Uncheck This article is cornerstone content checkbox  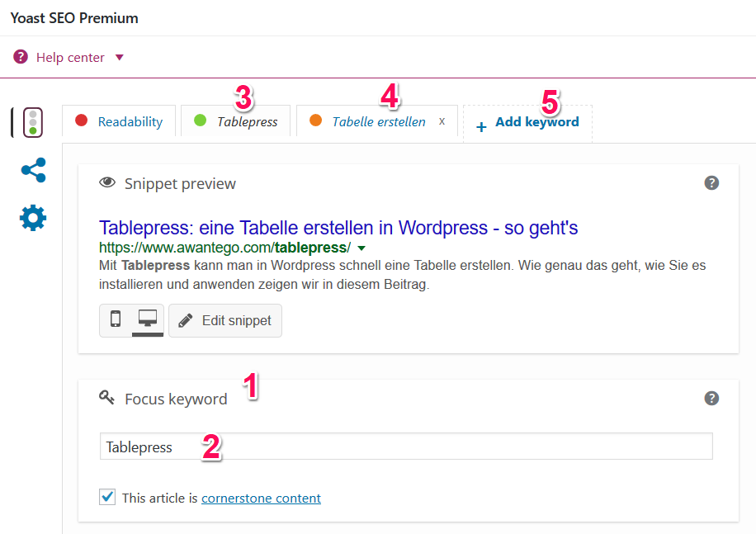[x=107, y=497]
